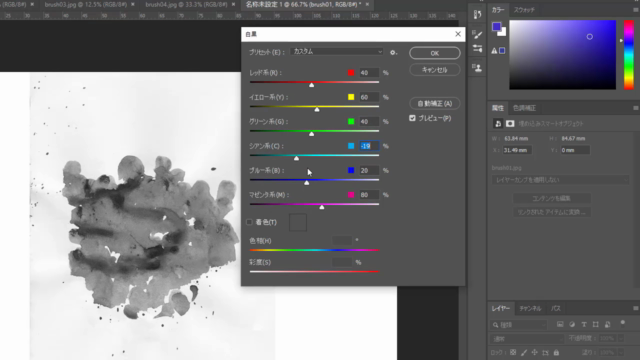The image size is (640, 360).
Task: Click the tint color swatch box
Action: coord(298,222)
